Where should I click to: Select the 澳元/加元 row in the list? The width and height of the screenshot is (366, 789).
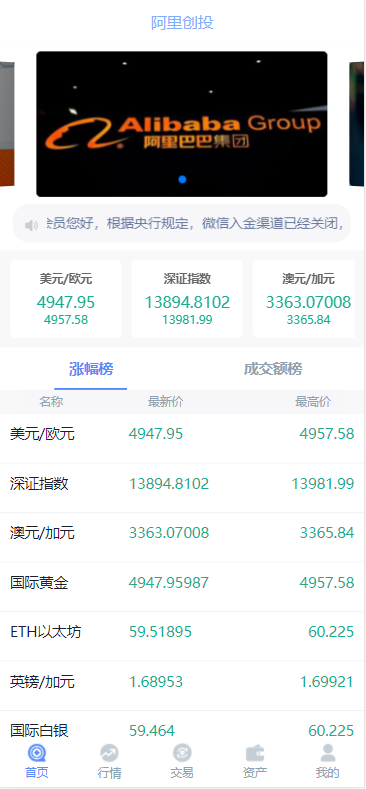tap(182, 537)
